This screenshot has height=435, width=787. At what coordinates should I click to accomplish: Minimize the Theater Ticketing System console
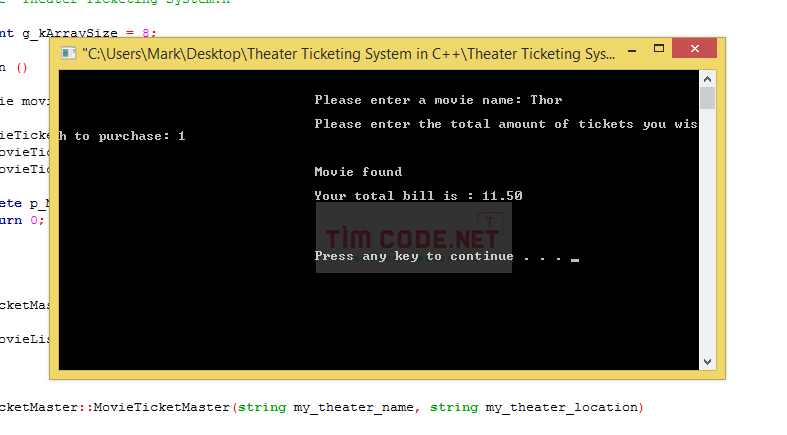[632, 51]
